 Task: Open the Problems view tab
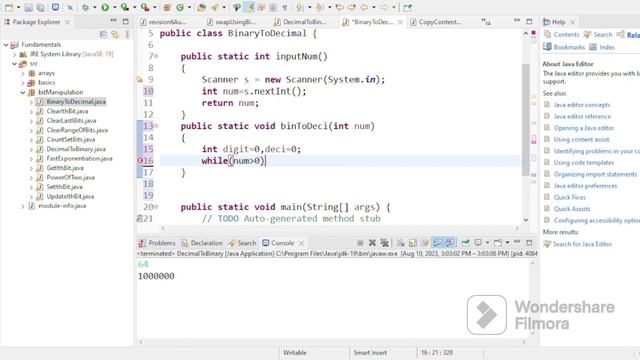157,243
